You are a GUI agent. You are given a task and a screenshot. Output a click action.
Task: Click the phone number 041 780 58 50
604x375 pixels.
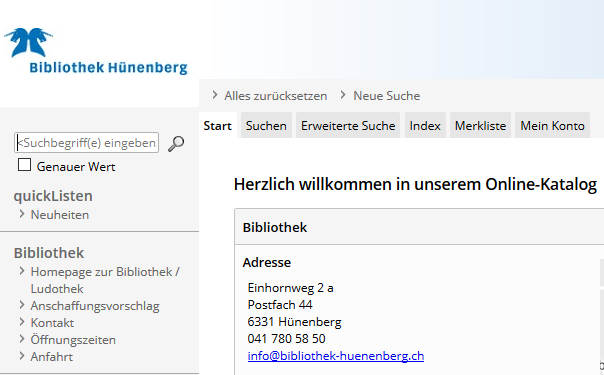[287, 339]
